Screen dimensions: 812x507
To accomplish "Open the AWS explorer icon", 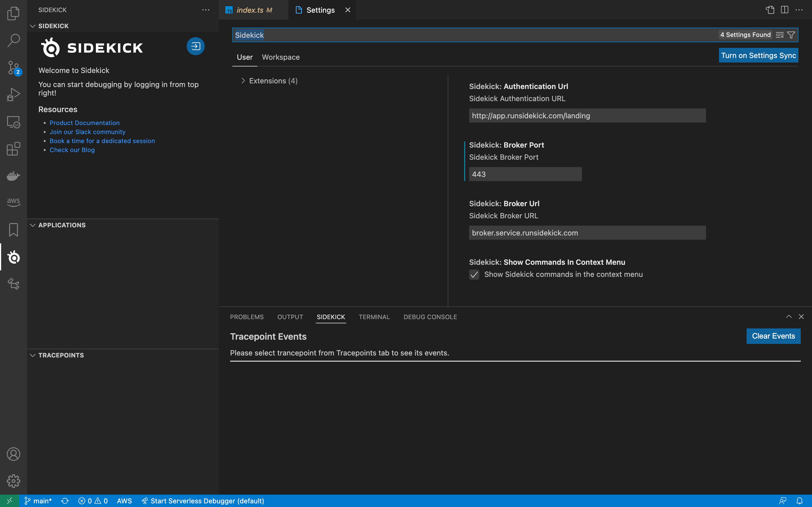I will pyautogui.click(x=14, y=202).
